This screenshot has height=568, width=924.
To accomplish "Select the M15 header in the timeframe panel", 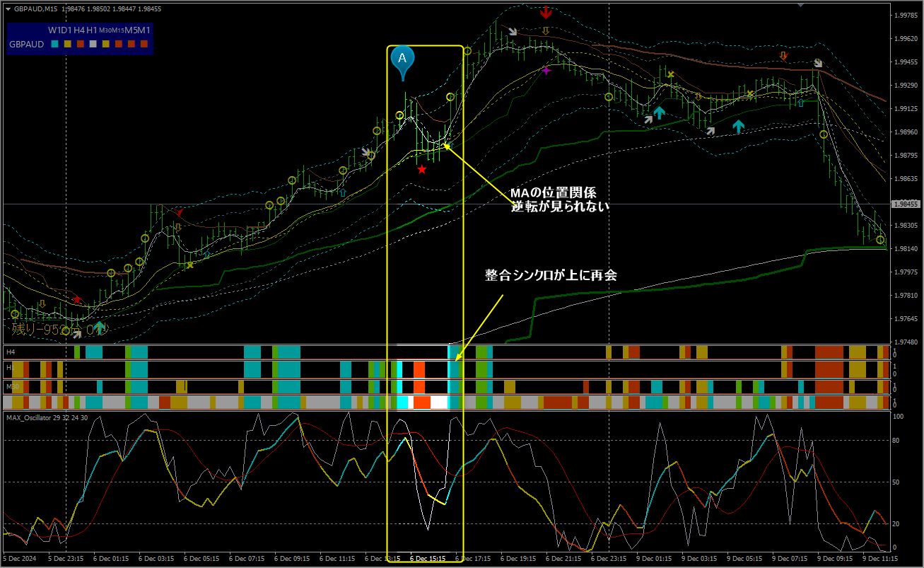I will (x=117, y=30).
